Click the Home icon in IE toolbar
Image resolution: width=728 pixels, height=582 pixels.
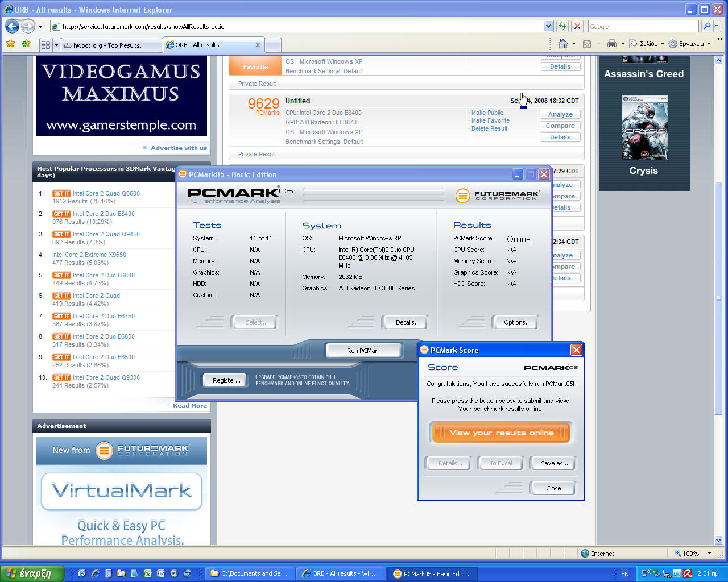(563, 44)
